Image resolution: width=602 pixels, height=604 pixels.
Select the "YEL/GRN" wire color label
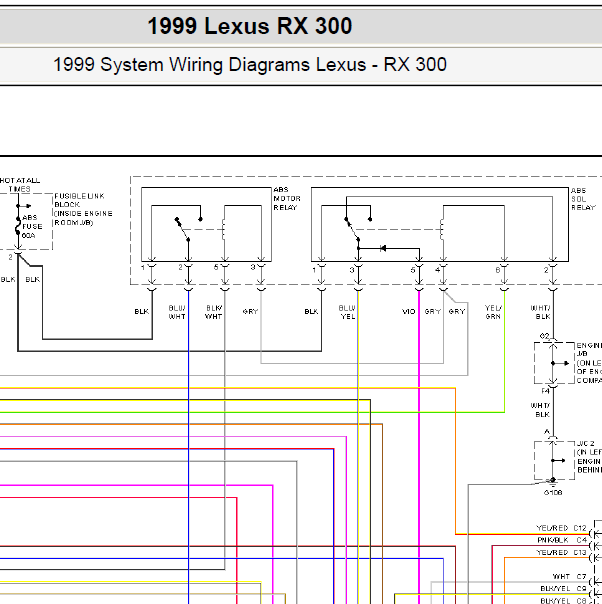[x=493, y=312]
